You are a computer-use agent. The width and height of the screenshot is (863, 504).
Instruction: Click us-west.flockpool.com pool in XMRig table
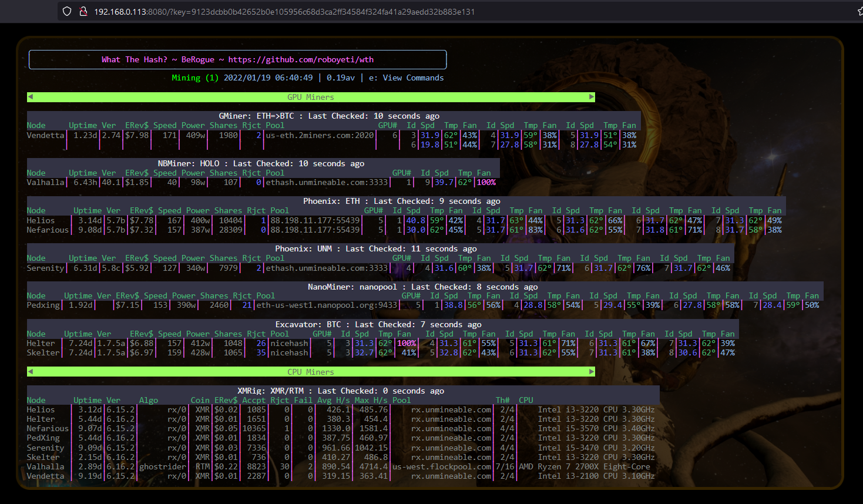click(442, 466)
